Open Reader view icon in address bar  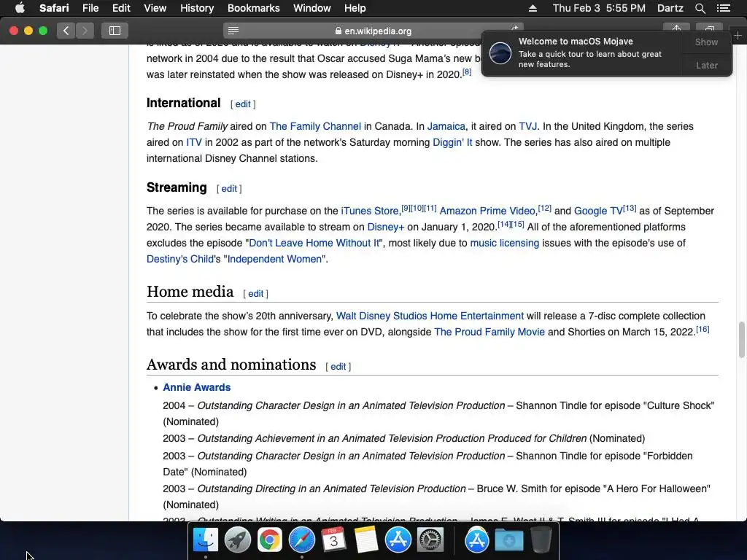tap(233, 31)
